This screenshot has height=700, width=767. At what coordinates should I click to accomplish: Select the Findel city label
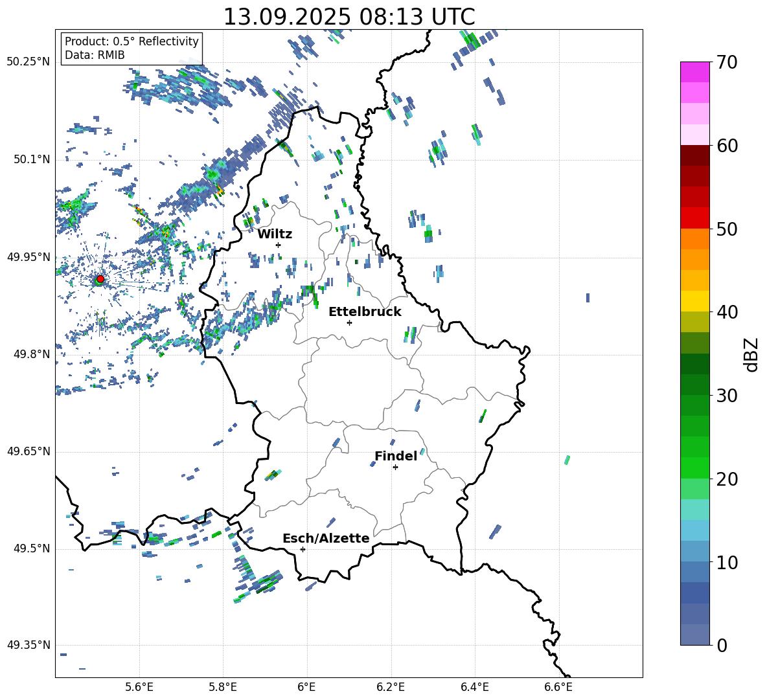click(x=396, y=456)
